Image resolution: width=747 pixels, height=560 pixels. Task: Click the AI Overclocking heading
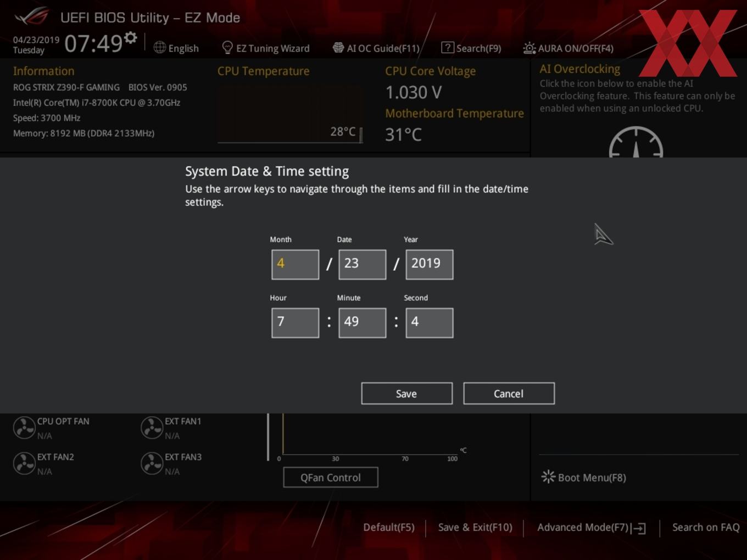pos(580,69)
